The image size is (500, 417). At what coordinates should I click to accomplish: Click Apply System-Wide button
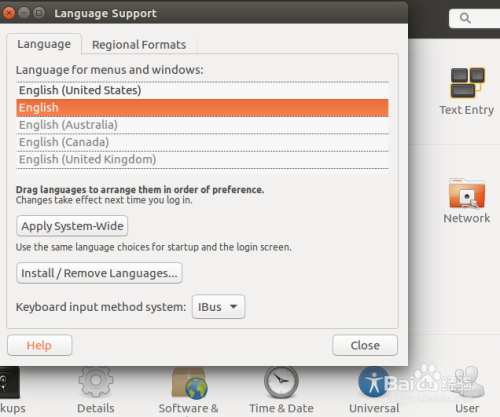72,226
